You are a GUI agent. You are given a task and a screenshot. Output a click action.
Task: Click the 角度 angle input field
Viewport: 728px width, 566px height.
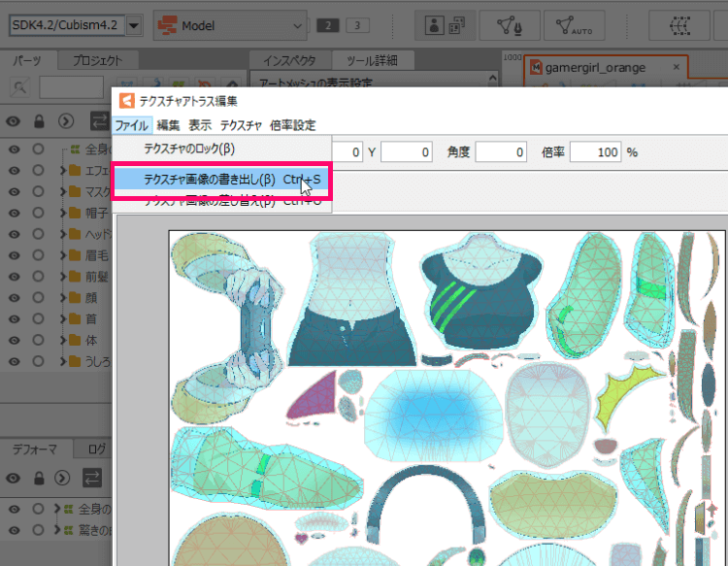pyautogui.click(x=501, y=151)
